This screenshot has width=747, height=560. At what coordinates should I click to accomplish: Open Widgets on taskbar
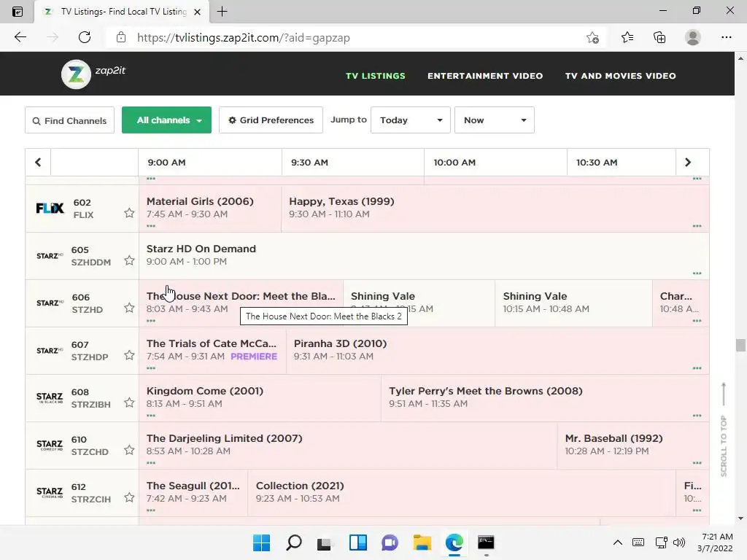pyautogui.click(x=357, y=542)
